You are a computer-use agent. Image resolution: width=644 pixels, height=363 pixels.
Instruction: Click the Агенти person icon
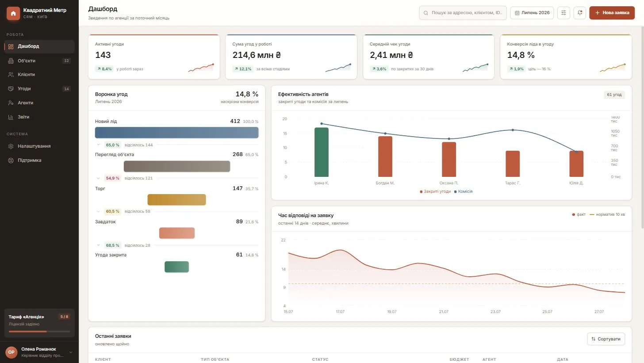11,103
